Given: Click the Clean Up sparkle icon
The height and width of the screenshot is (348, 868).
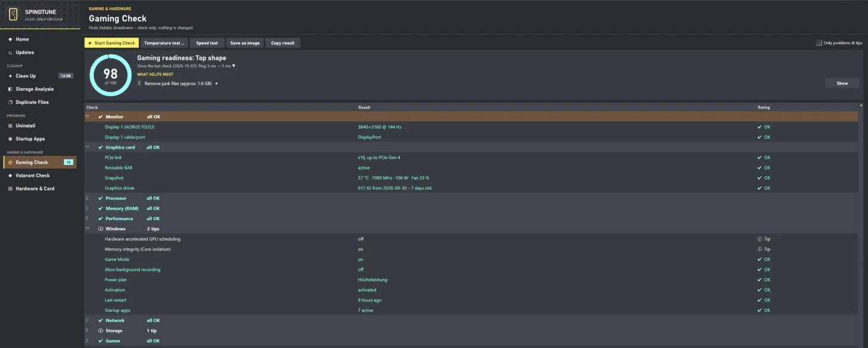Looking at the screenshot, I should click(10, 76).
